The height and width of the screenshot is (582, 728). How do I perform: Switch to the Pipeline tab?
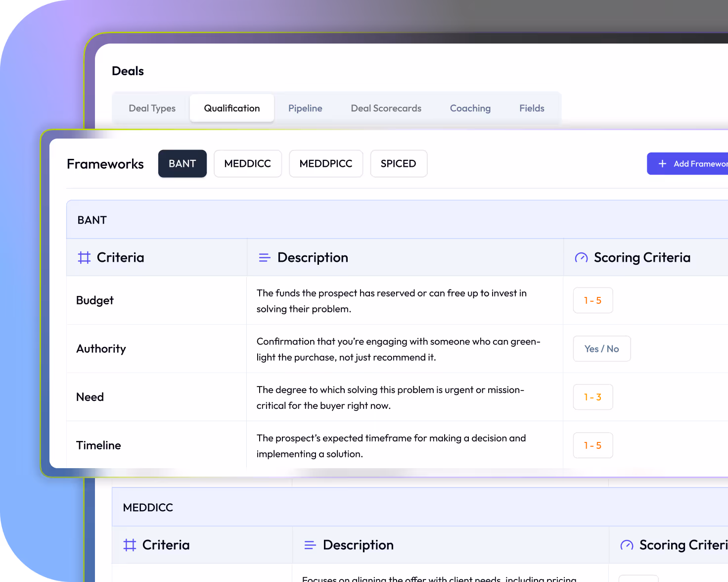(x=305, y=108)
